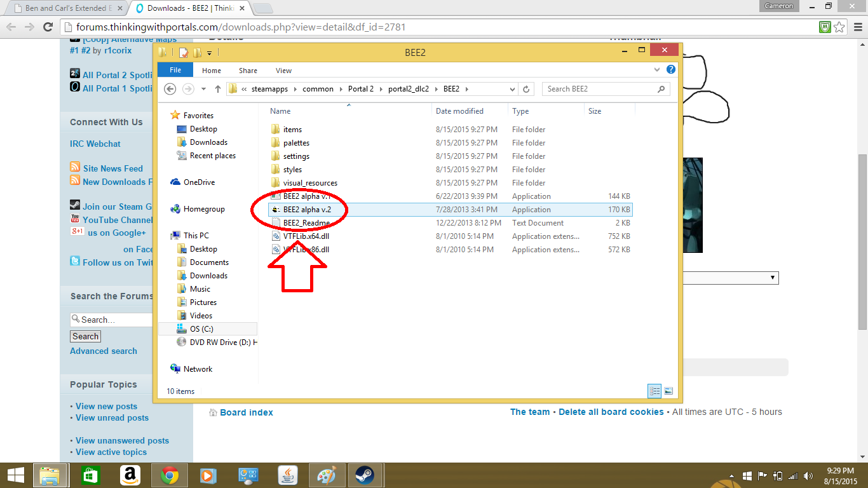Click the forum Search button

click(x=85, y=336)
